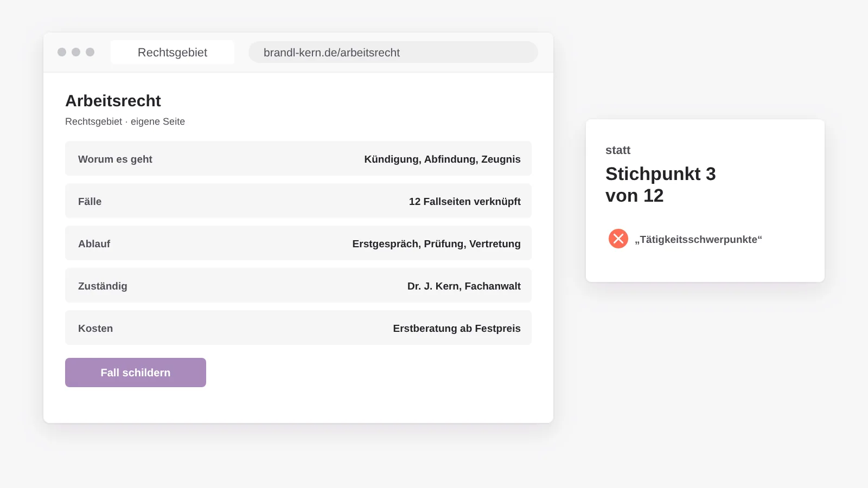This screenshot has width=868, height=488.
Task: Click the middle grey window control dot
Action: click(76, 52)
